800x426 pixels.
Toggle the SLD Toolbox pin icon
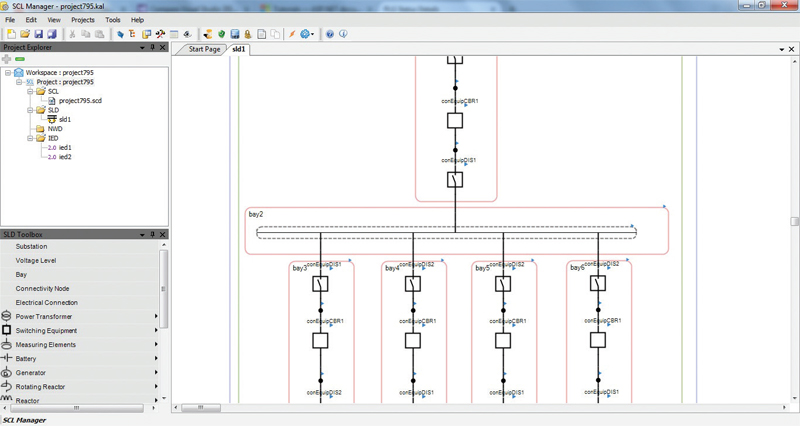(152, 235)
